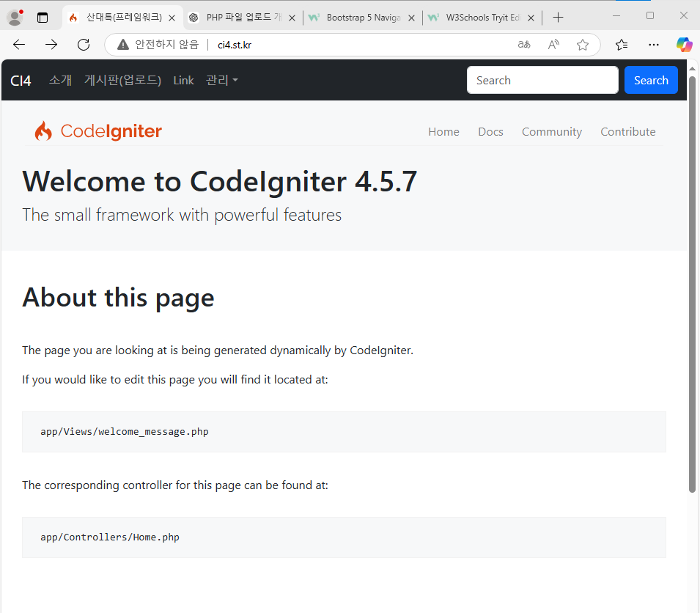This screenshot has width=700, height=613.
Task: Click the blue Search button
Action: pos(651,81)
